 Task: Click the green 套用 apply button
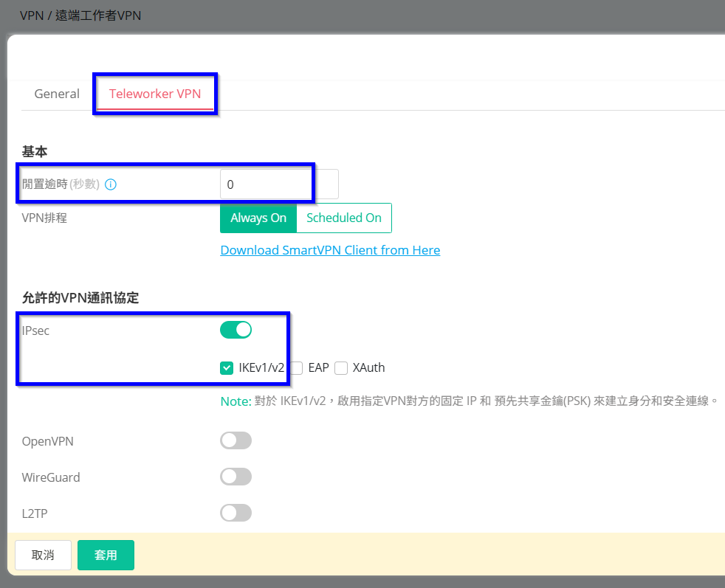[x=106, y=555]
